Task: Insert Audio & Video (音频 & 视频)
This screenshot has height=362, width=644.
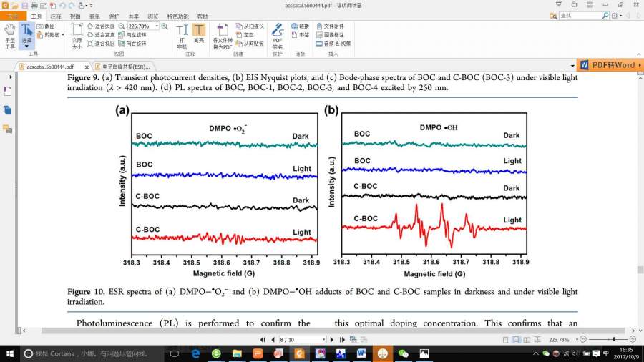Action: (x=333, y=44)
